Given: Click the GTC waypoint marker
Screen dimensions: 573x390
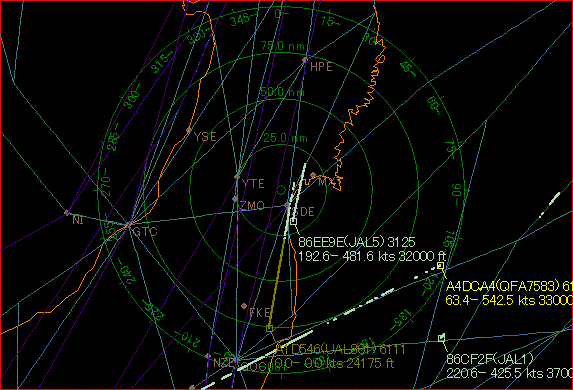Looking at the screenshot, I should [x=129, y=224].
